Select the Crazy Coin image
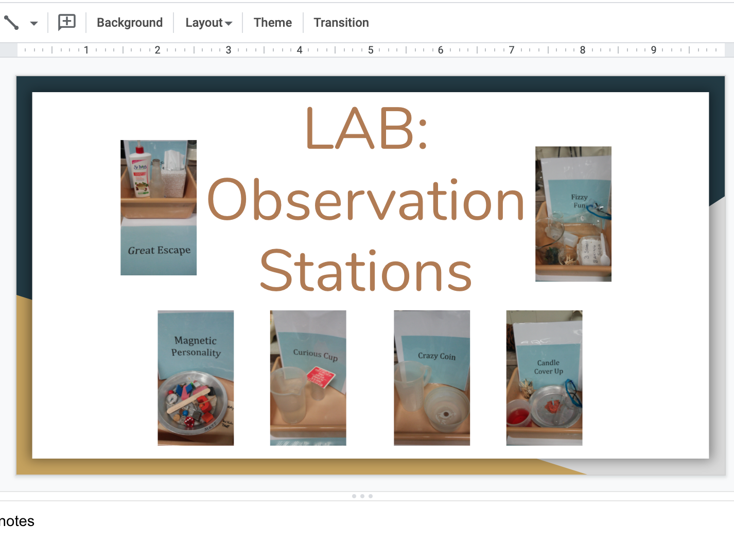Image resolution: width=734 pixels, height=560 pixels. coord(431,377)
